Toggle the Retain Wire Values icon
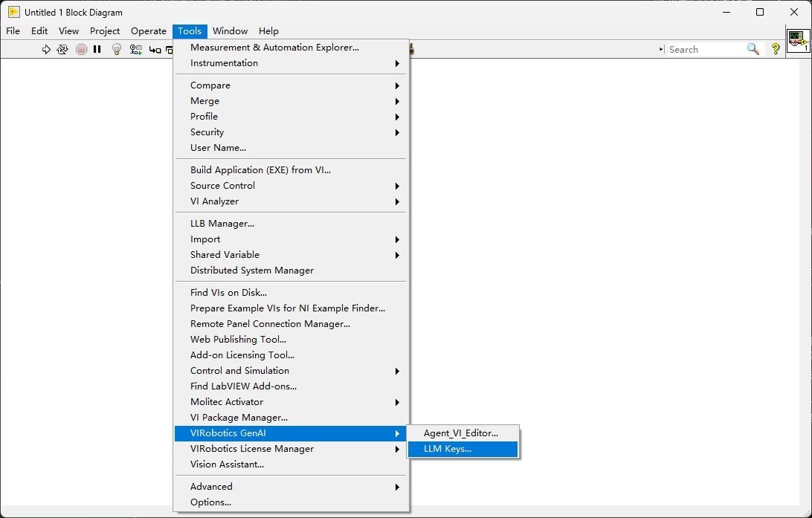The height and width of the screenshot is (518, 812). point(135,50)
